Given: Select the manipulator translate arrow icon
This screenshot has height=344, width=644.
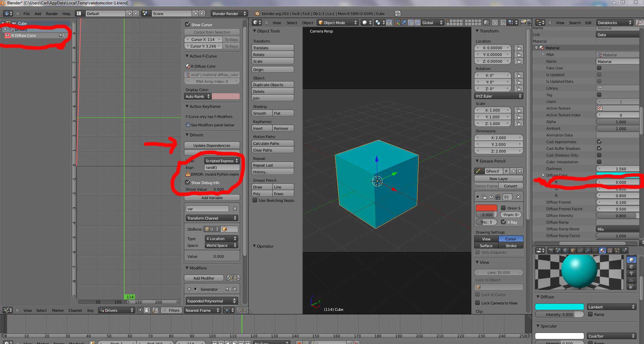Looking at the screenshot, I should coord(404,22).
